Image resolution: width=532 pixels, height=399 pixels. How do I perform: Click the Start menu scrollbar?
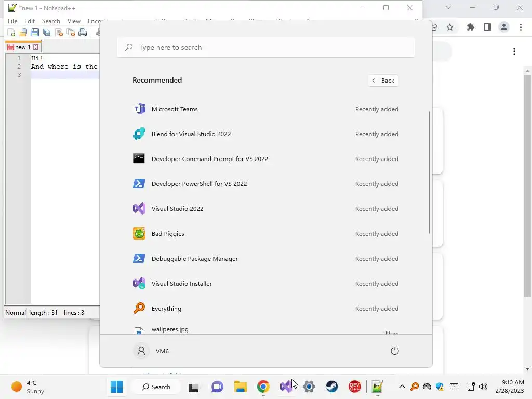coord(430,172)
